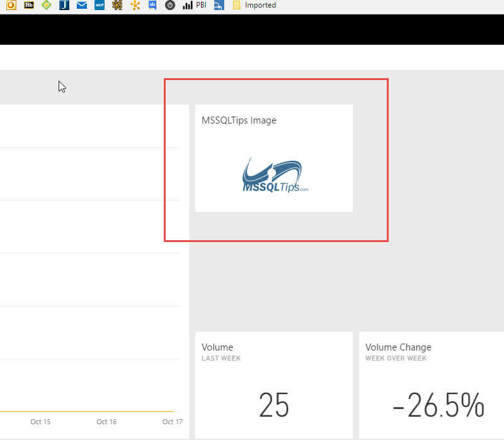504x440 pixels.
Task: Open the PBI Power BI bookmark
Action: pyautogui.click(x=195, y=5)
